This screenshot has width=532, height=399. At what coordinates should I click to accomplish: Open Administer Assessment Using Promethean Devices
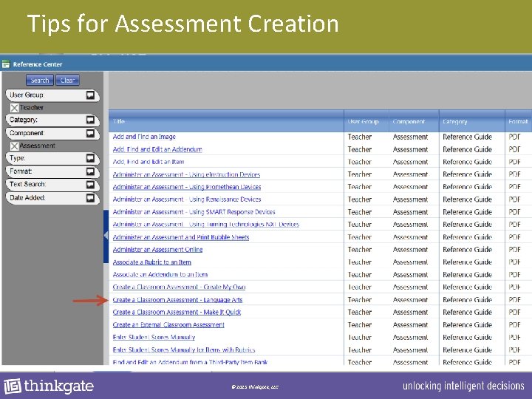click(187, 187)
